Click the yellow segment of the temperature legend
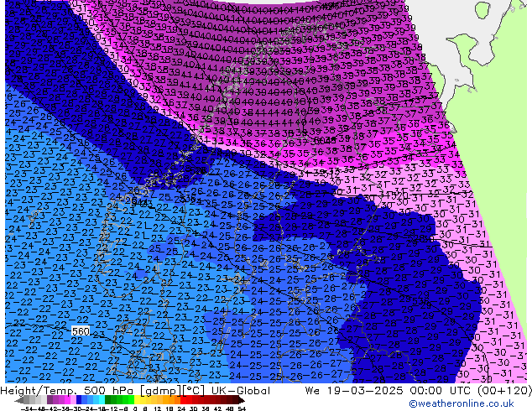Image resolution: width=532 pixels, height=411 pixels. (x=137, y=401)
